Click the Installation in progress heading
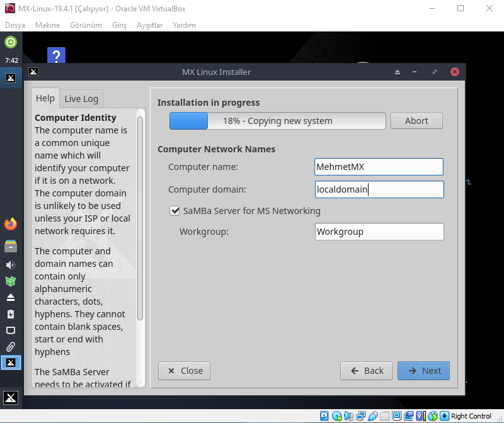This screenshot has height=423, width=504. (x=209, y=103)
